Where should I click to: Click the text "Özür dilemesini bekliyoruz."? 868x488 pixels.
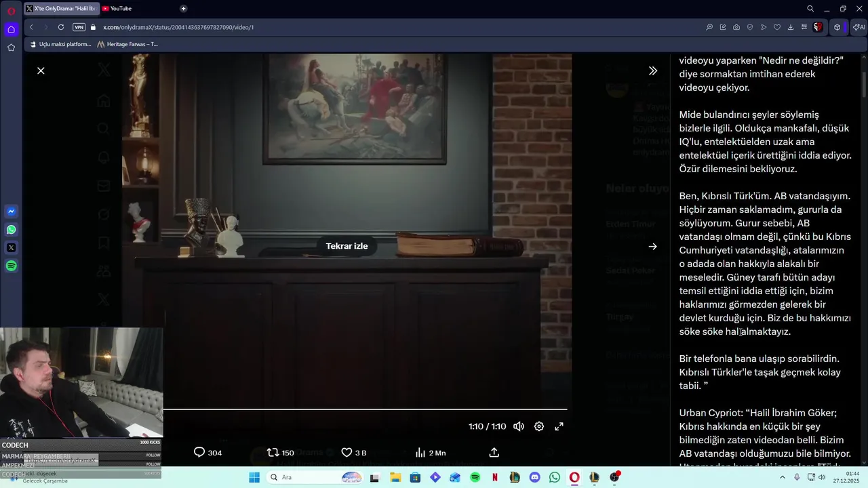pyautogui.click(x=738, y=169)
